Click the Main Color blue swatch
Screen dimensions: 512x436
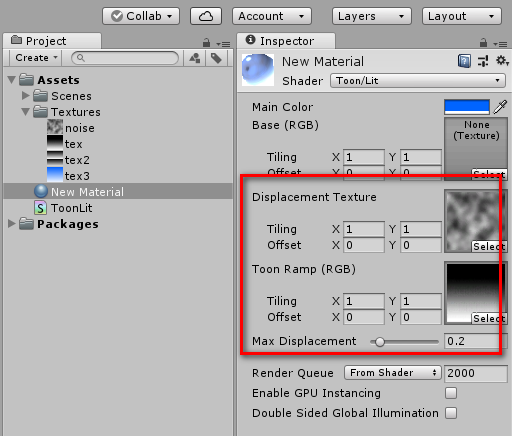(467, 107)
